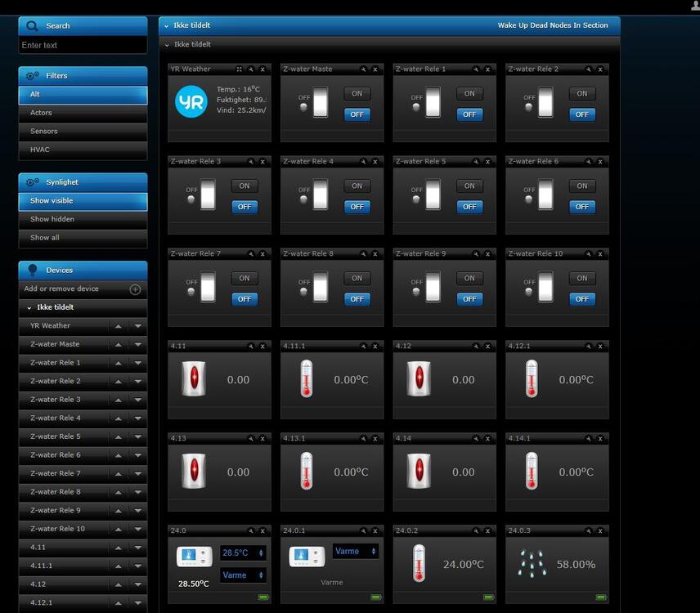
Task: Turn OFF Z-water Rele 5
Action: click(469, 207)
